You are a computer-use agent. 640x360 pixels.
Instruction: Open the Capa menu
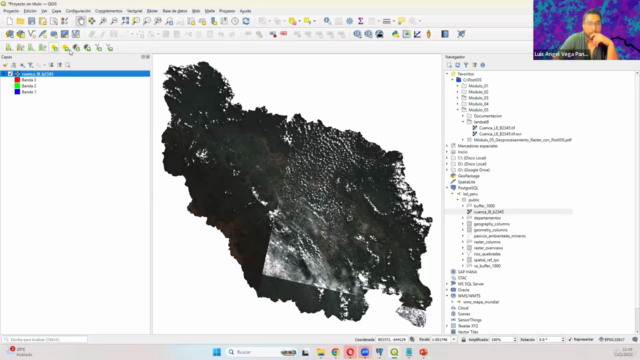coord(56,11)
